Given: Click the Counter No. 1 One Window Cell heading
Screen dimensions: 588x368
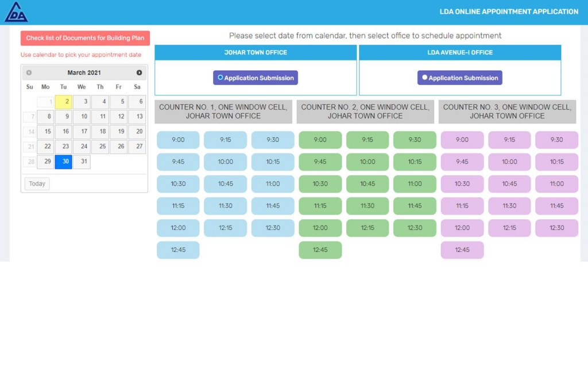Looking at the screenshot, I should coord(223,112).
